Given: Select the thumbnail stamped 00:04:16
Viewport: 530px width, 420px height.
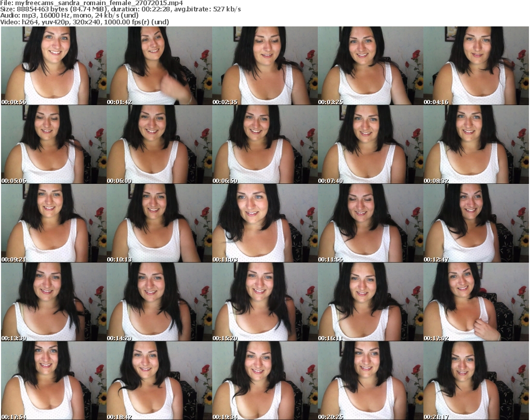Looking at the screenshot, I should click(x=476, y=66).
